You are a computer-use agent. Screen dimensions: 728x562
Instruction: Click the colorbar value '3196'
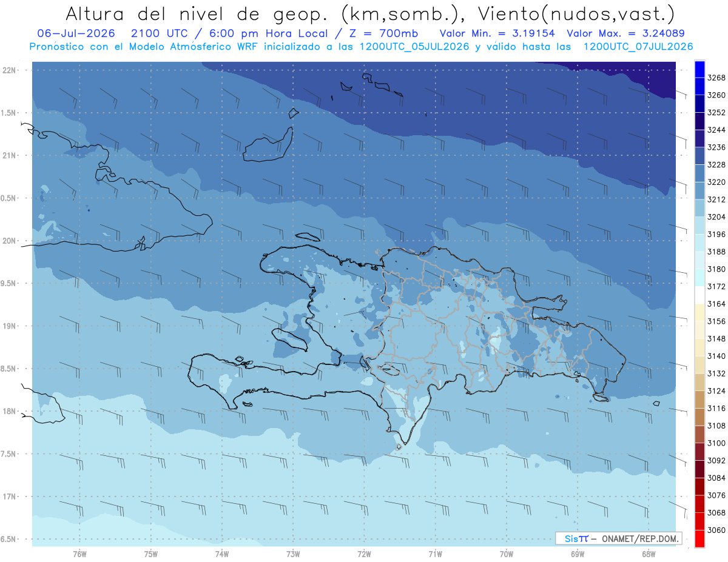[716, 234]
